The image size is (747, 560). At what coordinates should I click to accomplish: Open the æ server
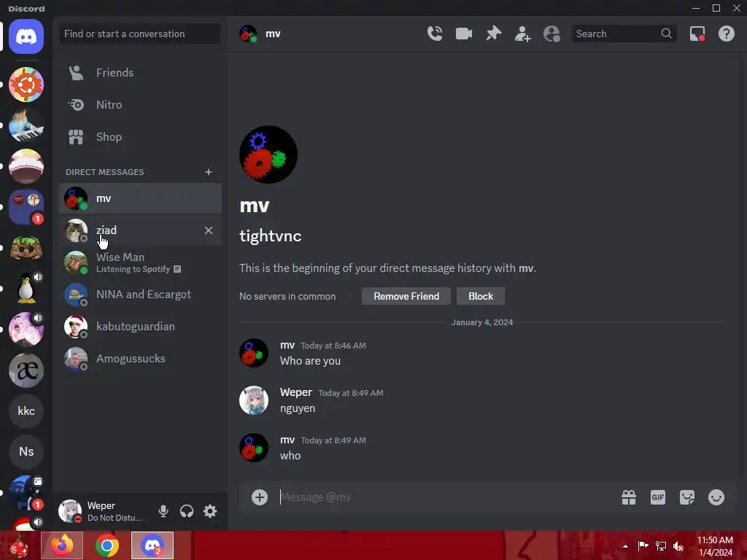(x=26, y=370)
